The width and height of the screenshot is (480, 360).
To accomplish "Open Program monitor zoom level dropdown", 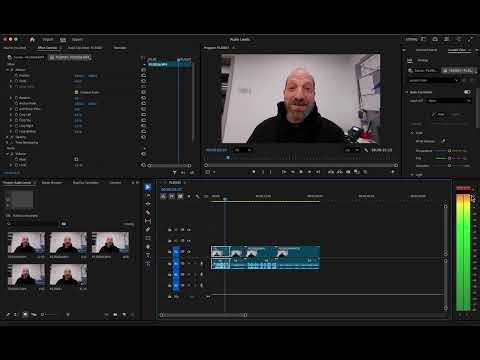I will click(243, 150).
